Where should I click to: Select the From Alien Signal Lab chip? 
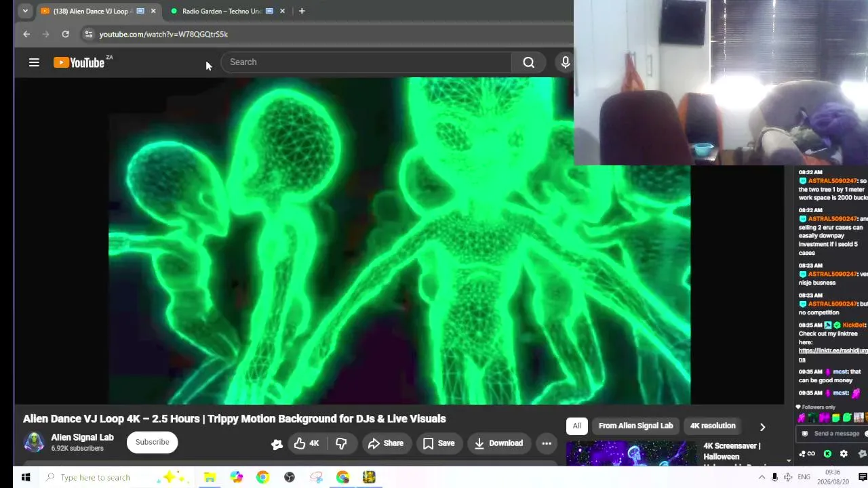pos(636,426)
